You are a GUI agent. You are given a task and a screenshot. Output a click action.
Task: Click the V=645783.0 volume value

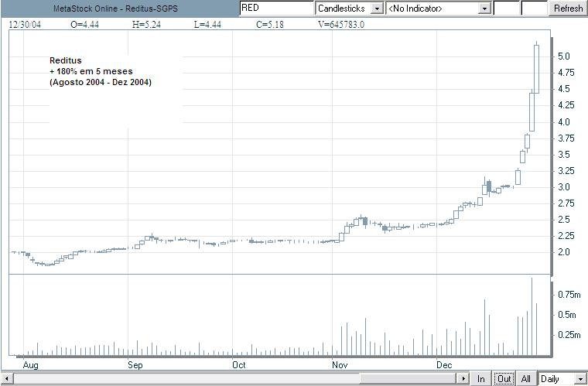click(341, 25)
